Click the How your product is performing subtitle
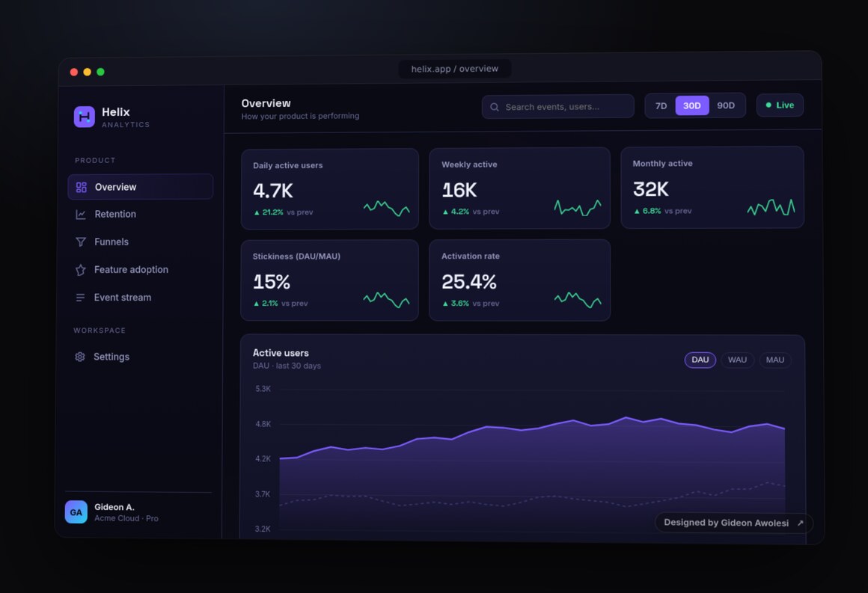This screenshot has height=593, width=868. (x=300, y=116)
